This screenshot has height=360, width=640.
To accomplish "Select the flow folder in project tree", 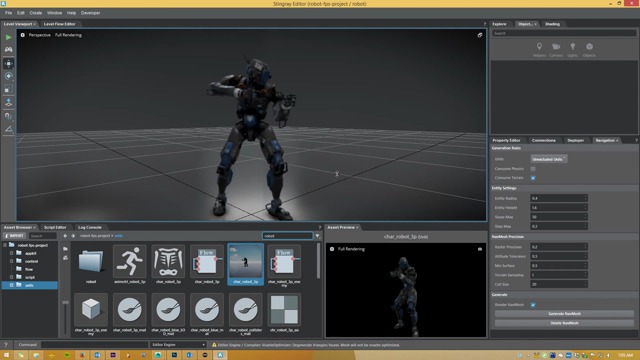I will coord(29,269).
